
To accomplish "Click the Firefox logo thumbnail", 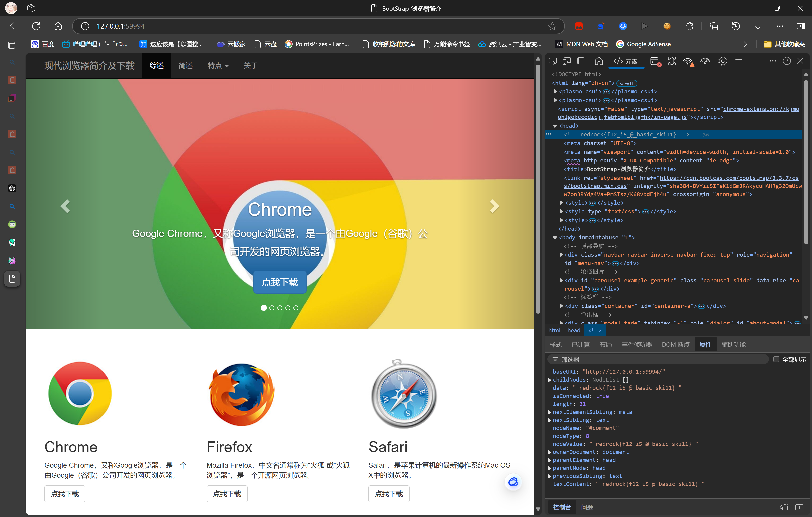I will pos(241,394).
